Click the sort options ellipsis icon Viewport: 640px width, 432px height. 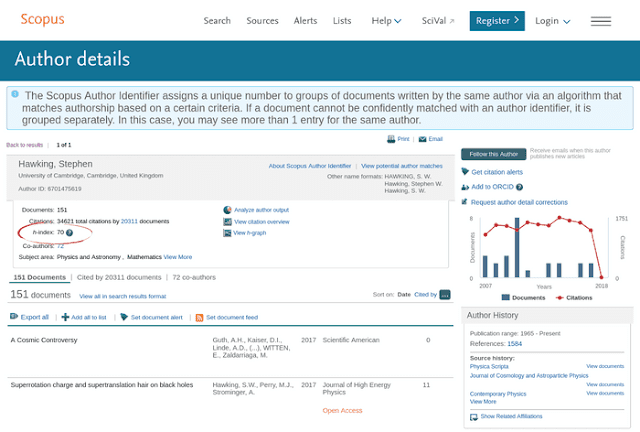445,294
